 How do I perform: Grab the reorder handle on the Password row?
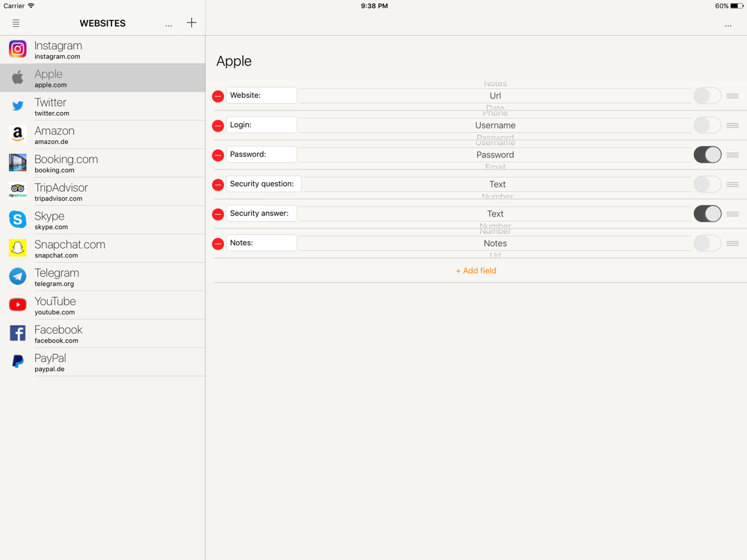pos(732,155)
